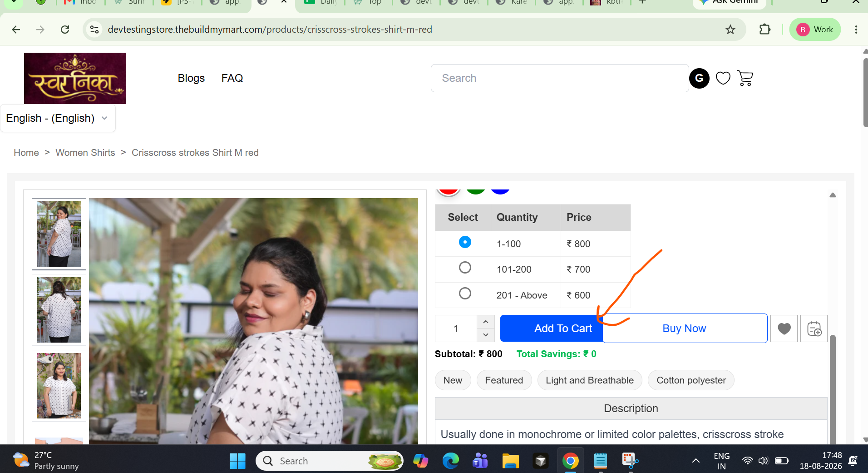868x473 pixels.
Task: Decrease the quantity with the down arrow
Action: tap(486, 335)
